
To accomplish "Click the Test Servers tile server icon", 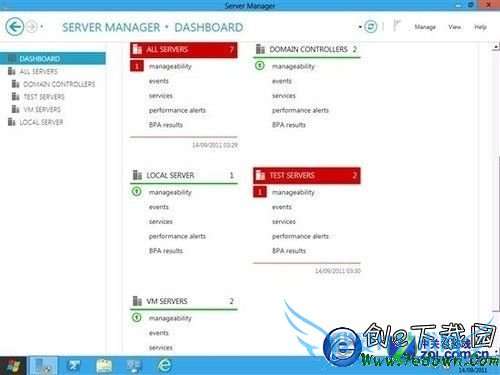I will pyautogui.click(x=260, y=175).
